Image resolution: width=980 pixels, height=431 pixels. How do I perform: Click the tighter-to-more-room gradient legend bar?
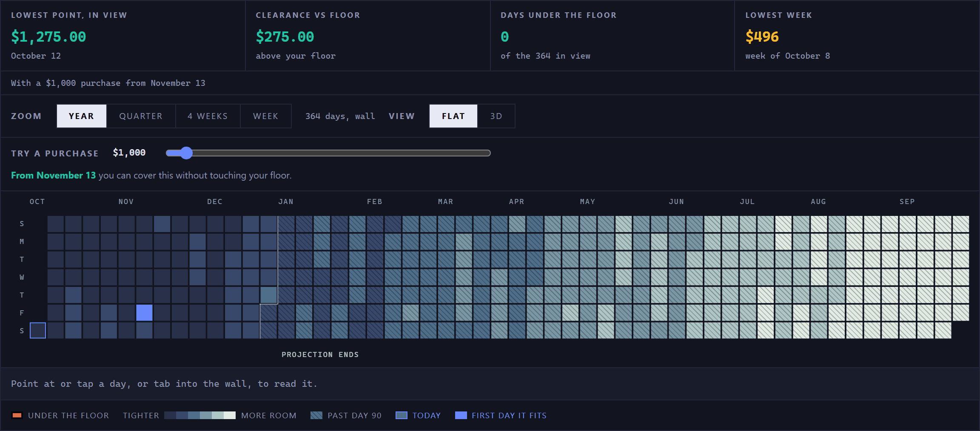[200, 415]
